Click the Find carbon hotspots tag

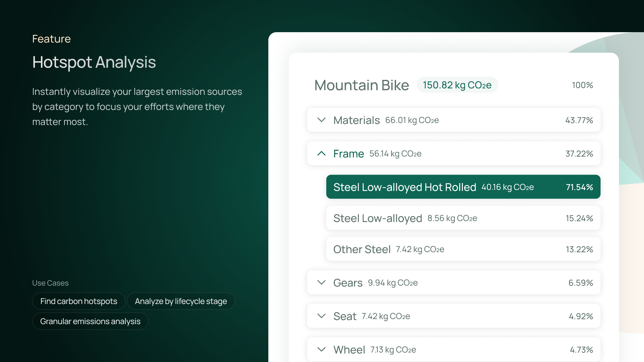(79, 301)
